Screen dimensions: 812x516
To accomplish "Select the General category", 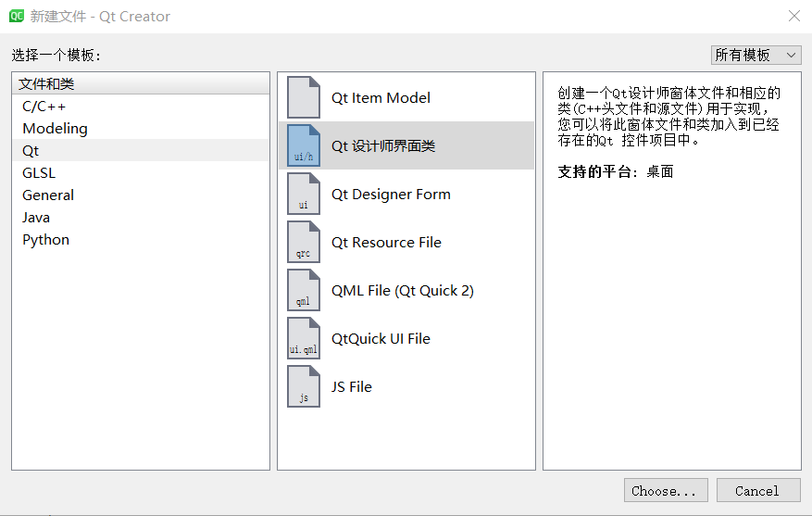I will pos(141,195).
